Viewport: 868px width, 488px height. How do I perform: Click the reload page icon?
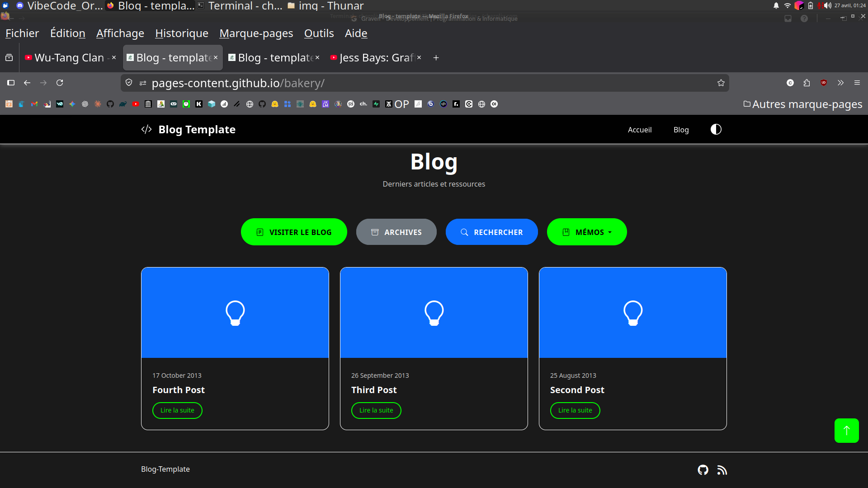tap(60, 83)
